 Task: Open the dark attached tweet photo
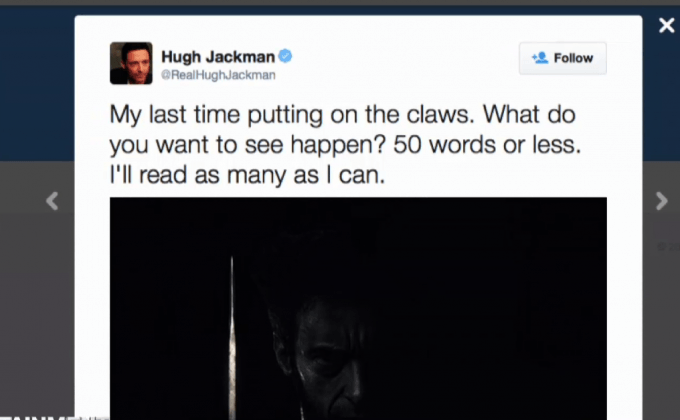click(358, 308)
